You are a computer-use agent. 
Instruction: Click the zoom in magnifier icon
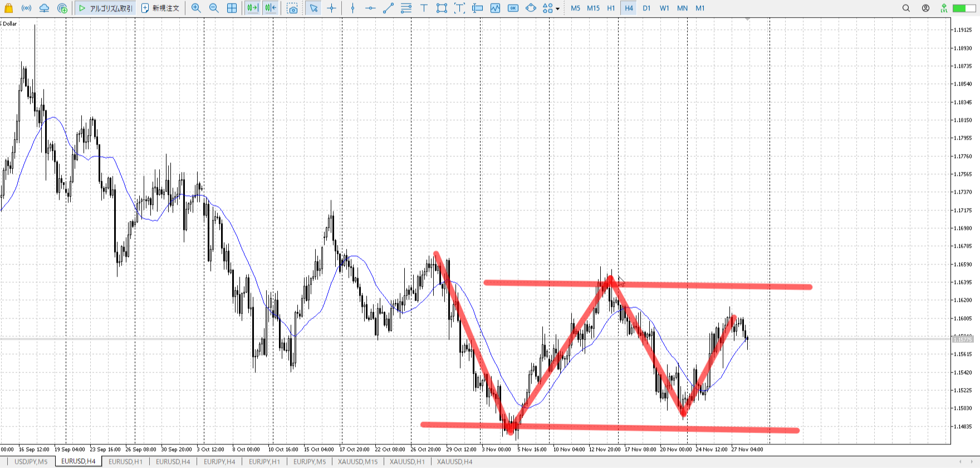click(196, 8)
